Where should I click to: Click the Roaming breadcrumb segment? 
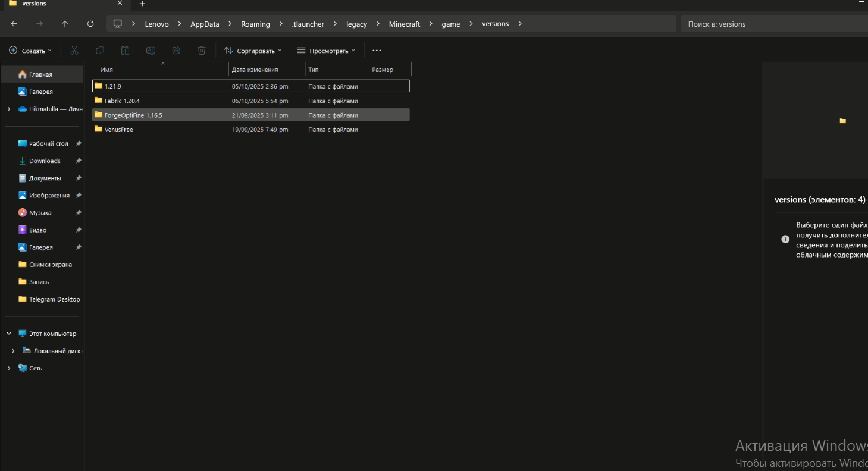point(255,24)
